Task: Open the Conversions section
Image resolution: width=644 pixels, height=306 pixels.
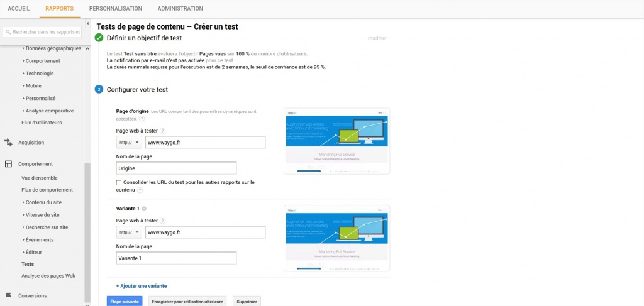Action: pyautogui.click(x=33, y=295)
